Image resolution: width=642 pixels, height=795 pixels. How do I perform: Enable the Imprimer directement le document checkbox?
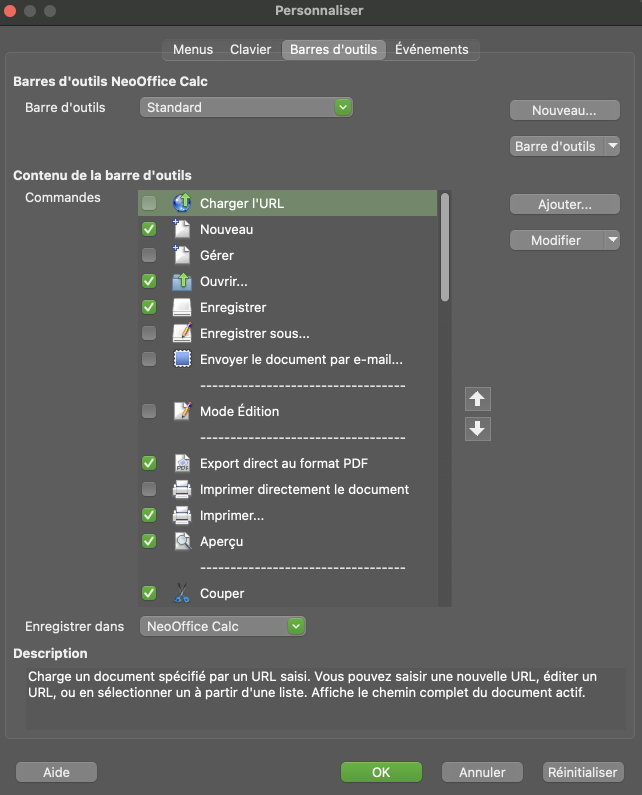tap(149, 490)
